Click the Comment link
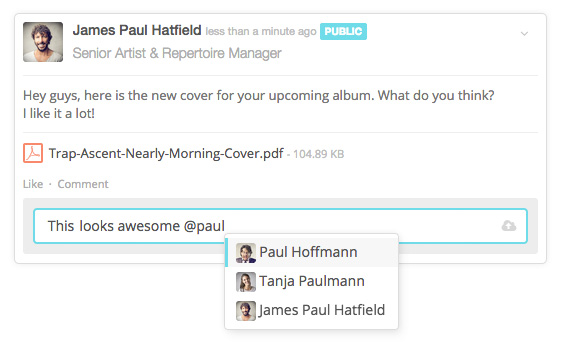Image resolution: width=562 pixels, height=364 pixels. (83, 184)
